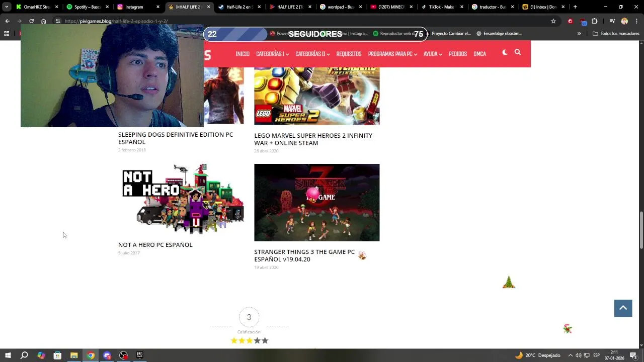Click LEGO Marvel Super Heroes 2 thumbnail
The image size is (644, 362).
coord(317,96)
